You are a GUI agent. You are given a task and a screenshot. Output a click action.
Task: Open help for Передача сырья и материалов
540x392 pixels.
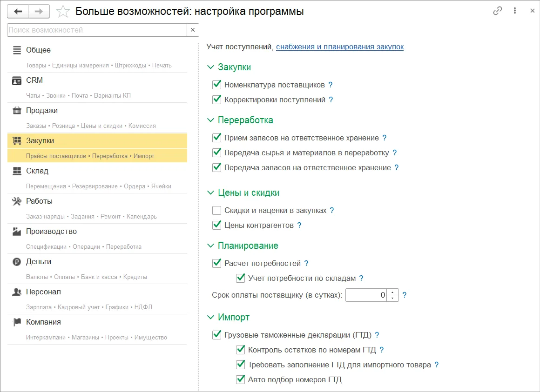pyautogui.click(x=395, y=153)
